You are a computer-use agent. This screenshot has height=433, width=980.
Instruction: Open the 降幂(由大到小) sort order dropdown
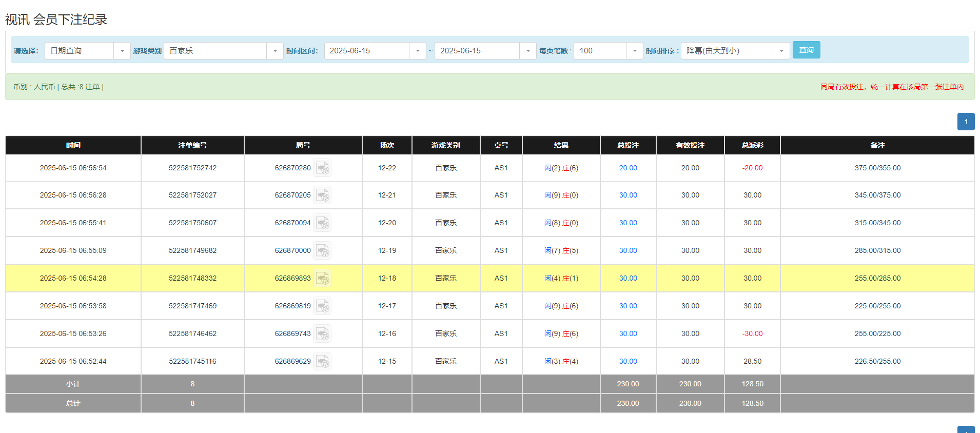pyautogui.click(x=735, y=51)
